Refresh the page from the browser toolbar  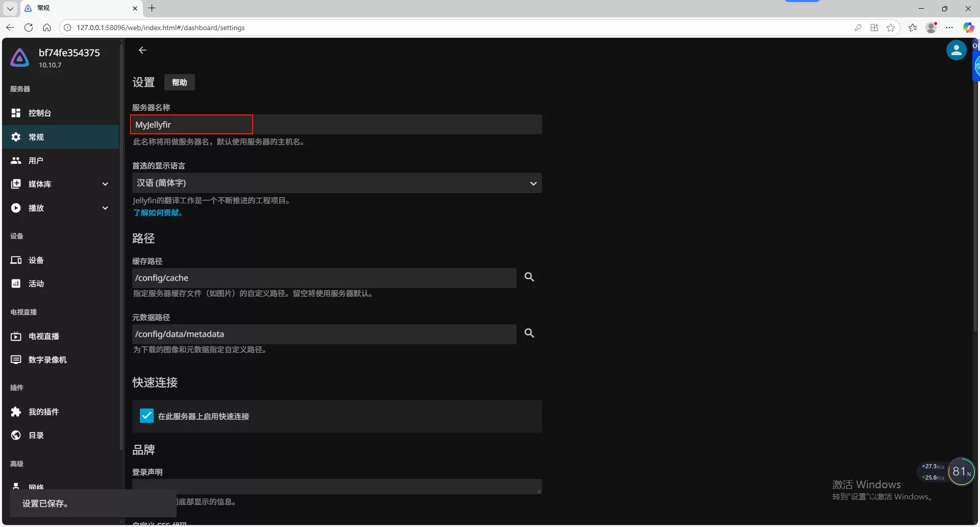point(29,28)
